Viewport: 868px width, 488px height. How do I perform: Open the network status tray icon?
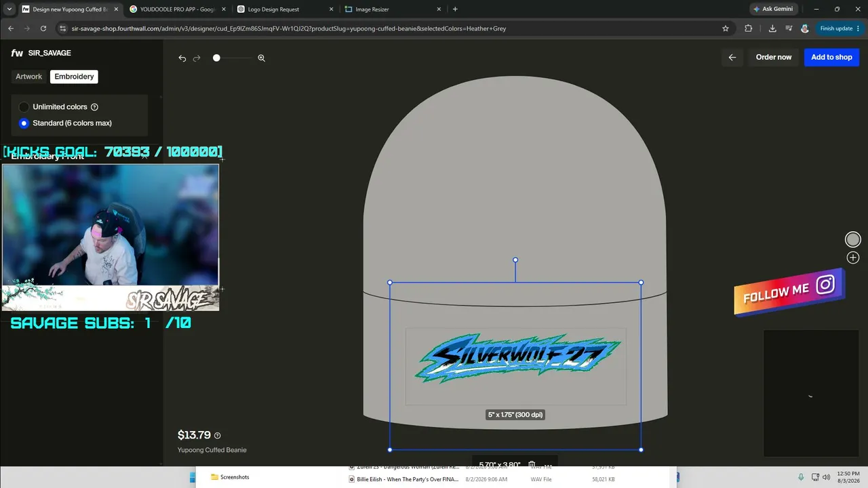[x=814, y=477]
